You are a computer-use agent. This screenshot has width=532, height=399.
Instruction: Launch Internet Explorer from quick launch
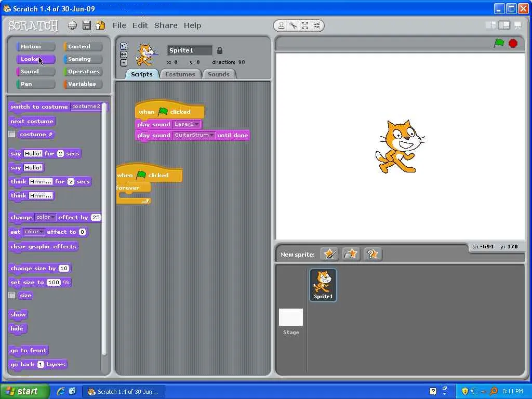pos(61,391)
